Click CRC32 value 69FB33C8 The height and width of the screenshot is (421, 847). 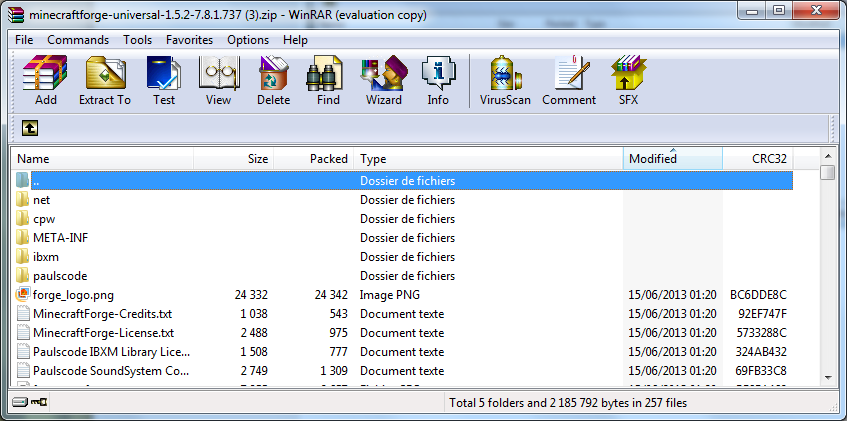pos(761,371)
